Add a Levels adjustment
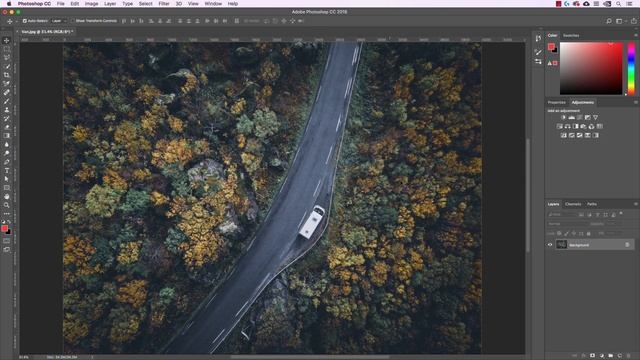The height and width of the screenshot is (360, 640). (571, 118)
